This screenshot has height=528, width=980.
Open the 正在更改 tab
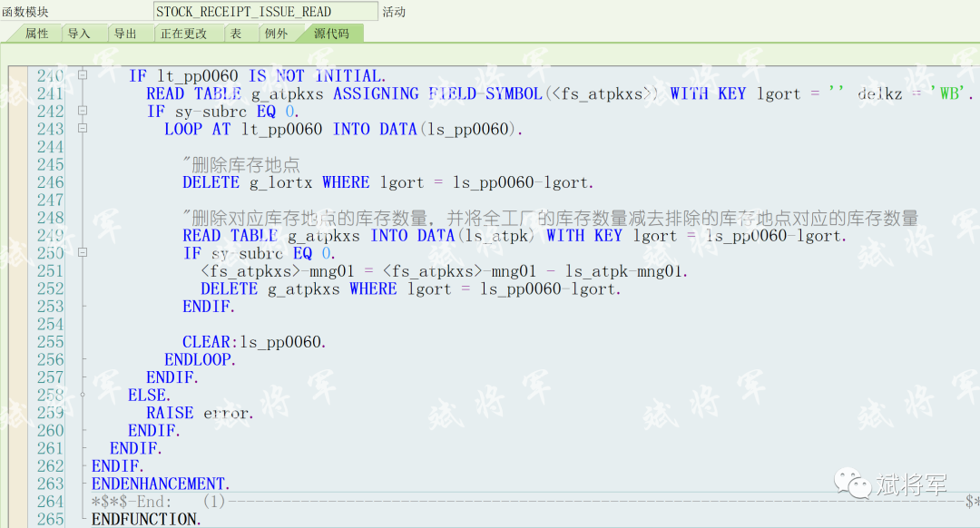183,34
